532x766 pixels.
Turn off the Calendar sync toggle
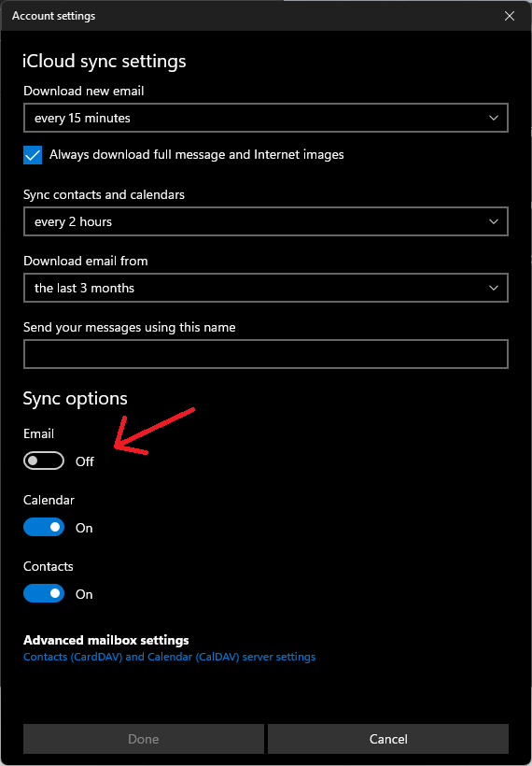click(x=44, y=527)
